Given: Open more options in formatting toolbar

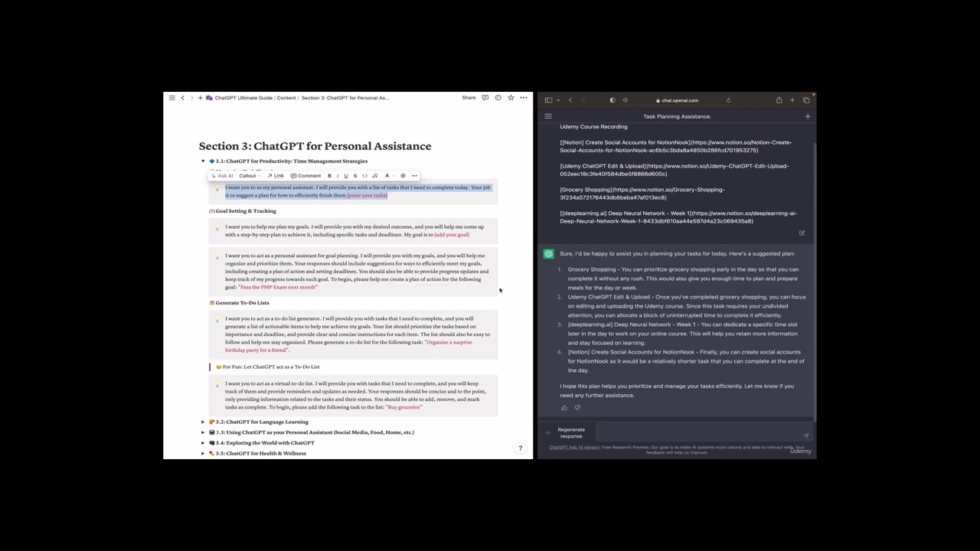Looking at the screenshot, I should [x=414, y=176].
